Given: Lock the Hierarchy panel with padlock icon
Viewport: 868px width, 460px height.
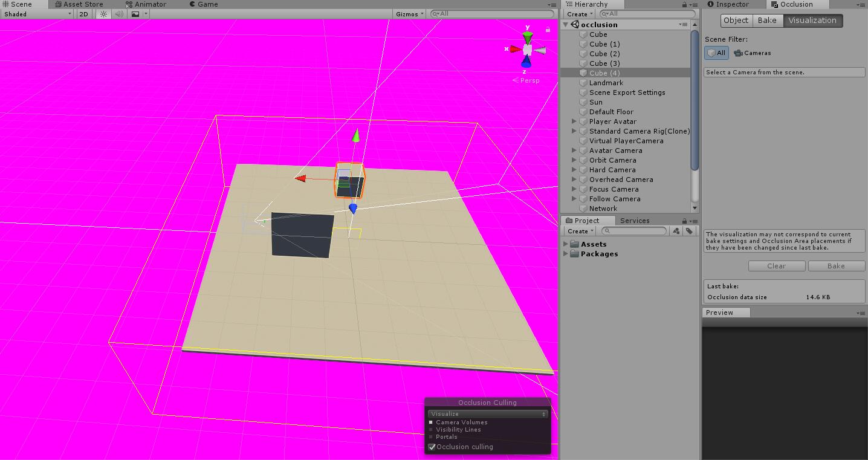Looking at the screenshot, I should tap(684, 4).
